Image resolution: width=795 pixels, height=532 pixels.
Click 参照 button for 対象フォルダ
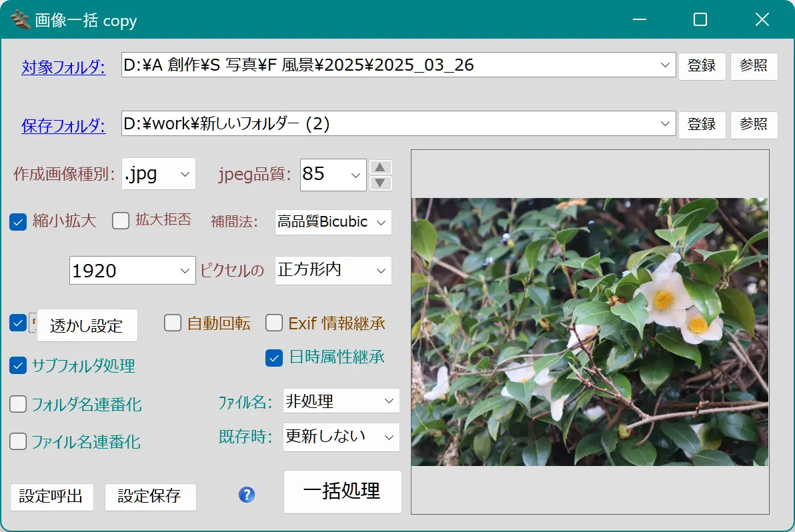pyautogui.click(x=754, y=66)
